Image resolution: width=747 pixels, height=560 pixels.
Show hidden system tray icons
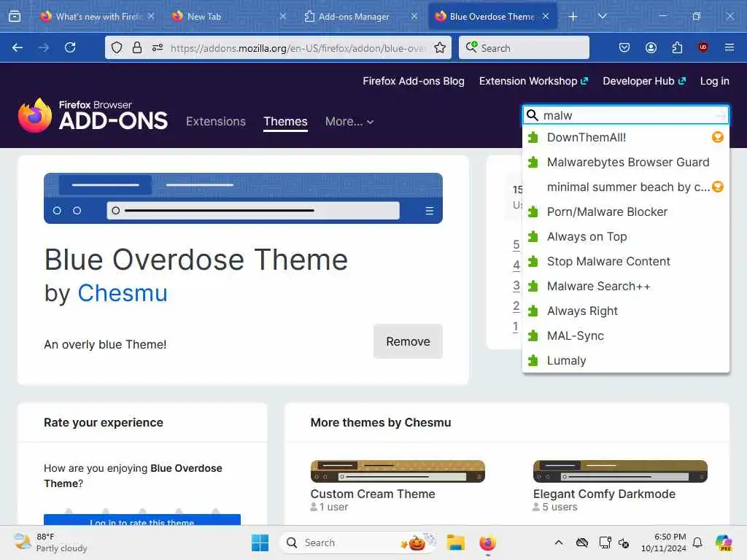558,542
